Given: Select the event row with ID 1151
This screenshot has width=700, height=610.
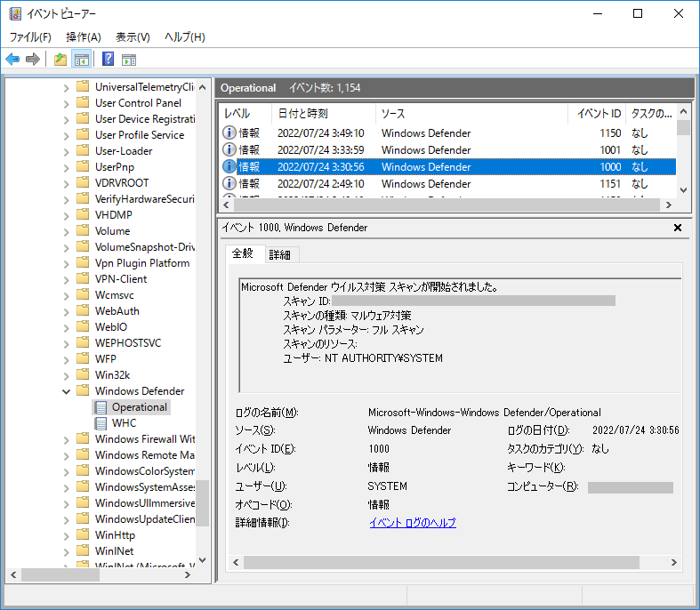Looking at the screenshot, I should (x=448, y=183).
